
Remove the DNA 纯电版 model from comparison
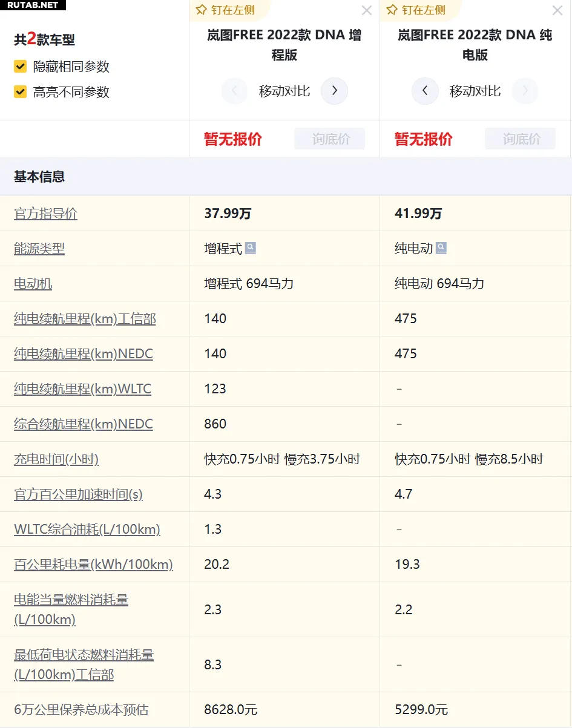click(x=557, y=10)
